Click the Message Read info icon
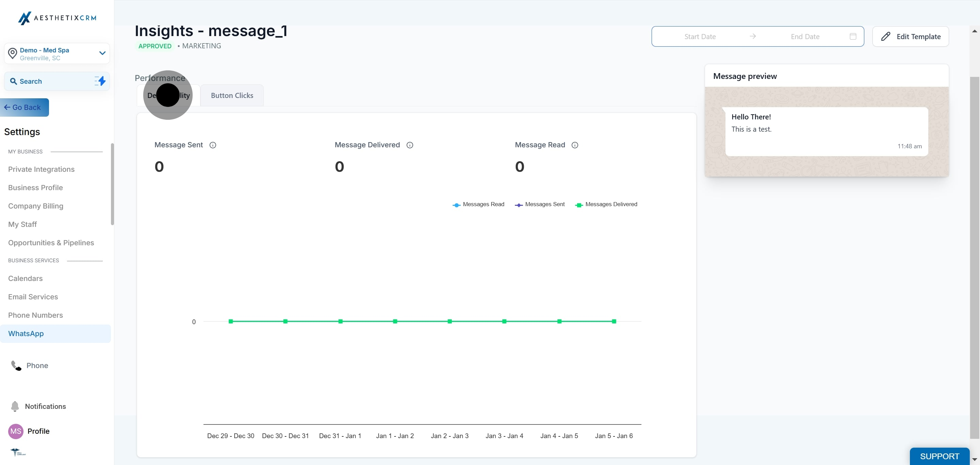Image resolution: width=980 pixels, height=465 pixels. click(x=575, y=145)
